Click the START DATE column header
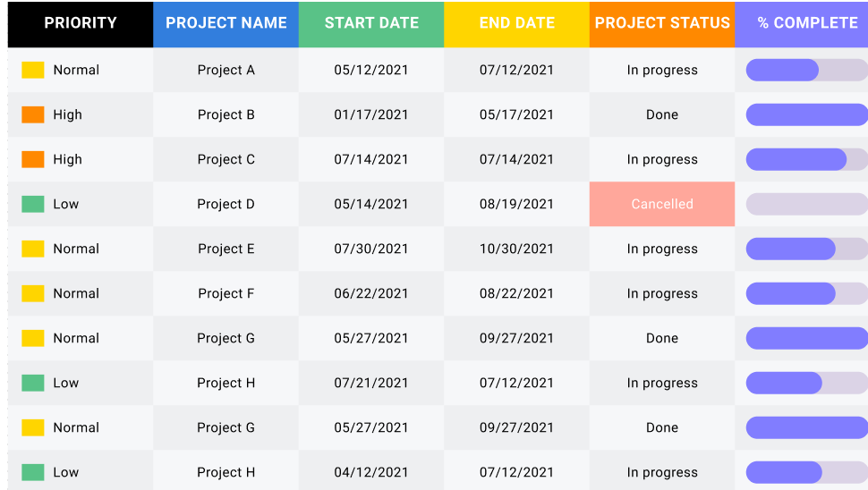The image size is (868, 490). click(x=371, y=24)
